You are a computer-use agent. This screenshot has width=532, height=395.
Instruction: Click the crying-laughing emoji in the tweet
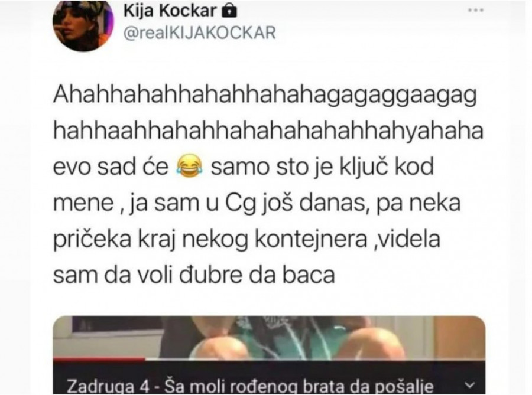pos(190,166)
